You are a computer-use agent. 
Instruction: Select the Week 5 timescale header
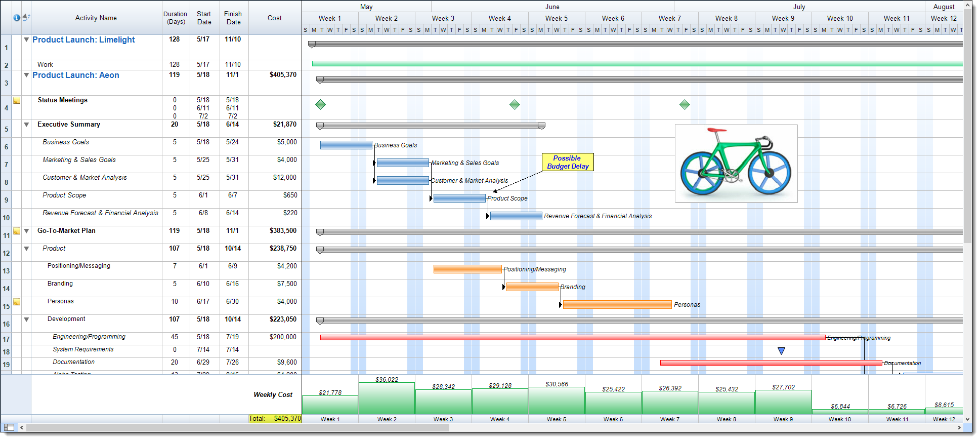[556, 18]
